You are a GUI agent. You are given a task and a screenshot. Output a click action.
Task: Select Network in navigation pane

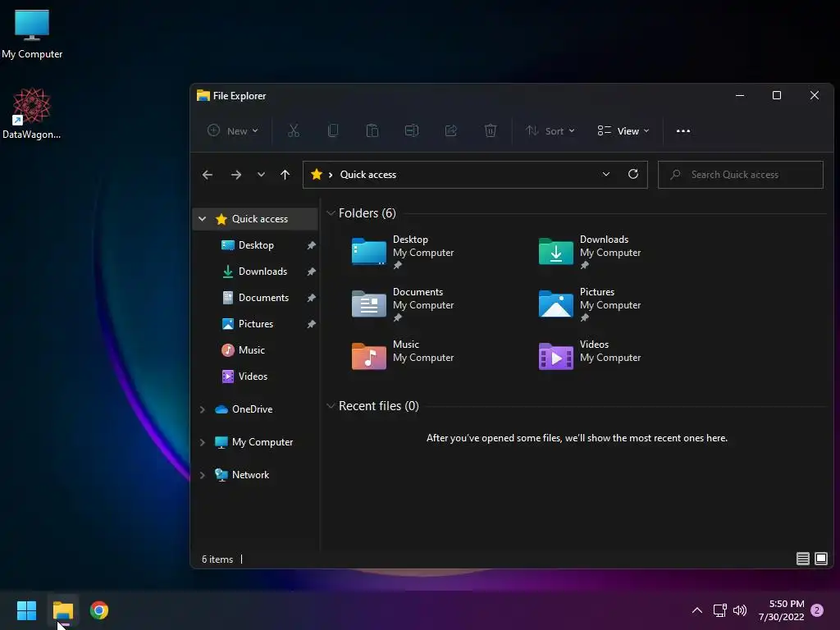[x=250, y=475]
